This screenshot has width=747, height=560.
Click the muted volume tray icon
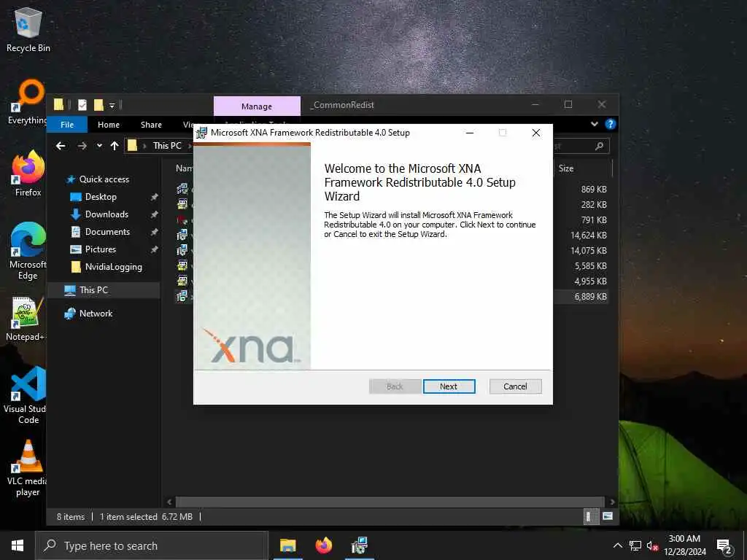point(652,545)
